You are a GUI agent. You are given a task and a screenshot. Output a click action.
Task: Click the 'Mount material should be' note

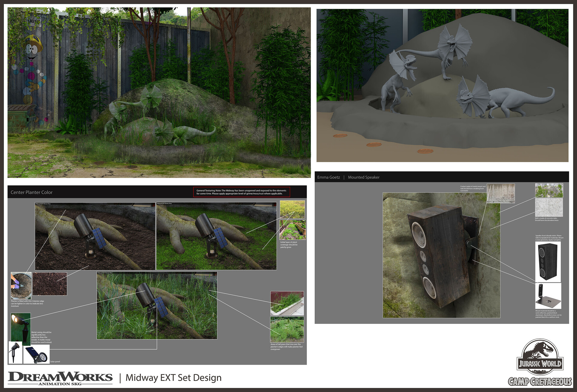point(548,314)
